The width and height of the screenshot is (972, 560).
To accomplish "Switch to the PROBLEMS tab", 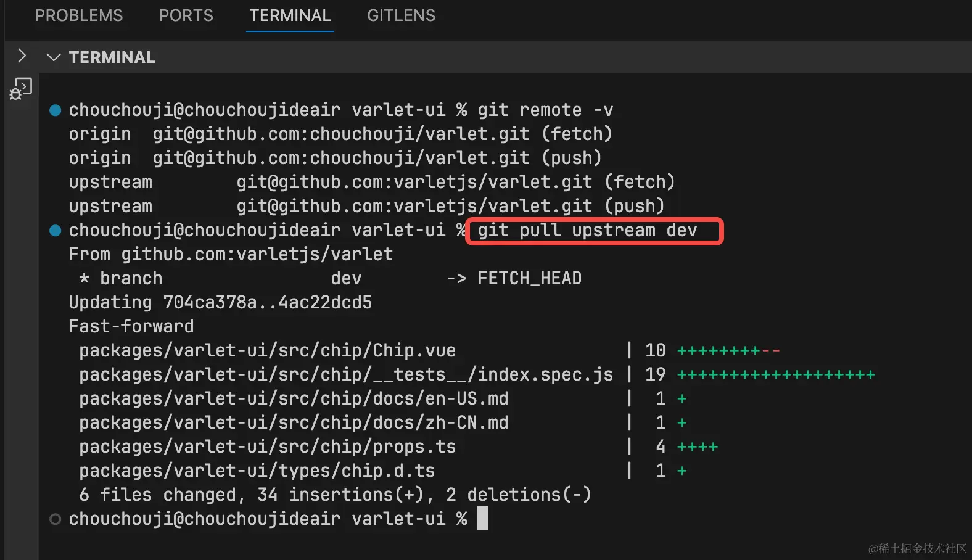I will click(x=79, y=15).
